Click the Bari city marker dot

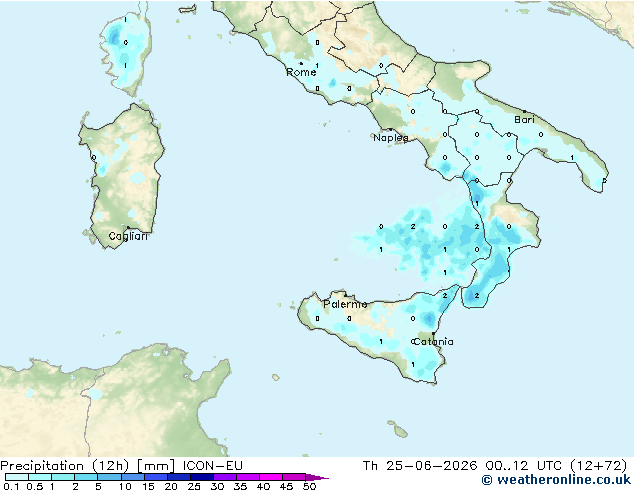[x=524, y=111]
